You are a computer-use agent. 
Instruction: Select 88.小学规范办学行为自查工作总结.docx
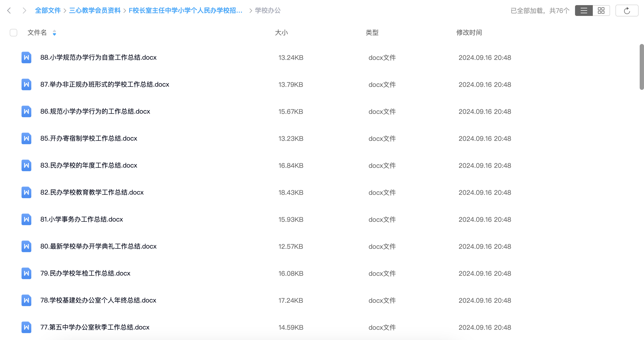[98, 57]
